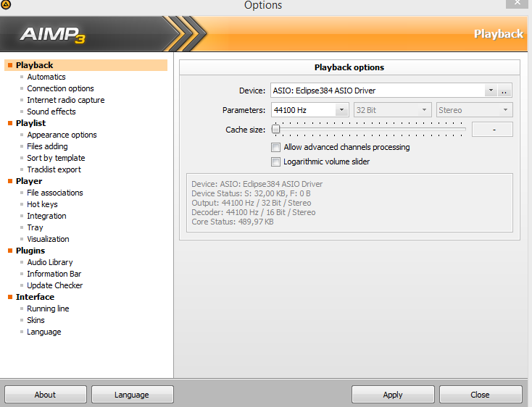
Task: Open Information Bar plugin settings
Action: [x=54, y=274]
